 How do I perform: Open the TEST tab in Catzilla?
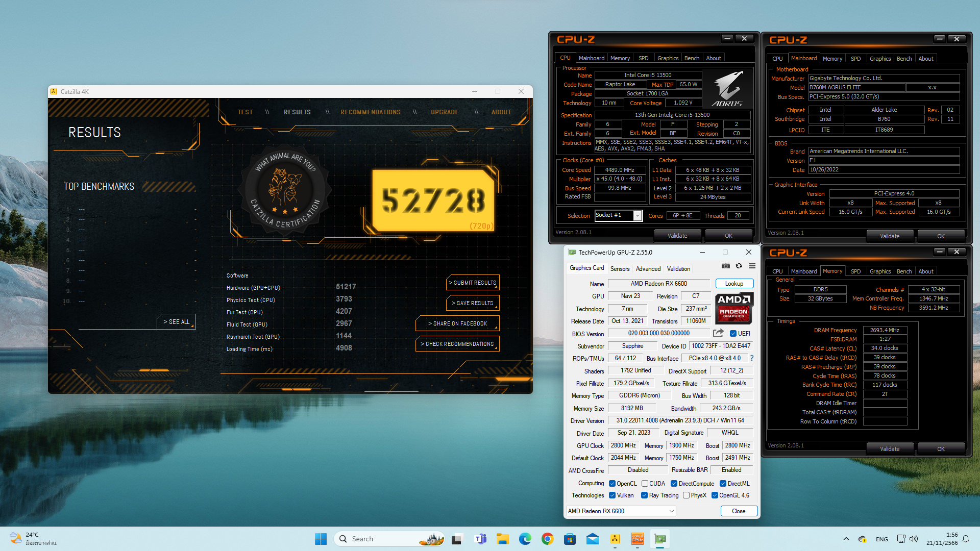245,112
